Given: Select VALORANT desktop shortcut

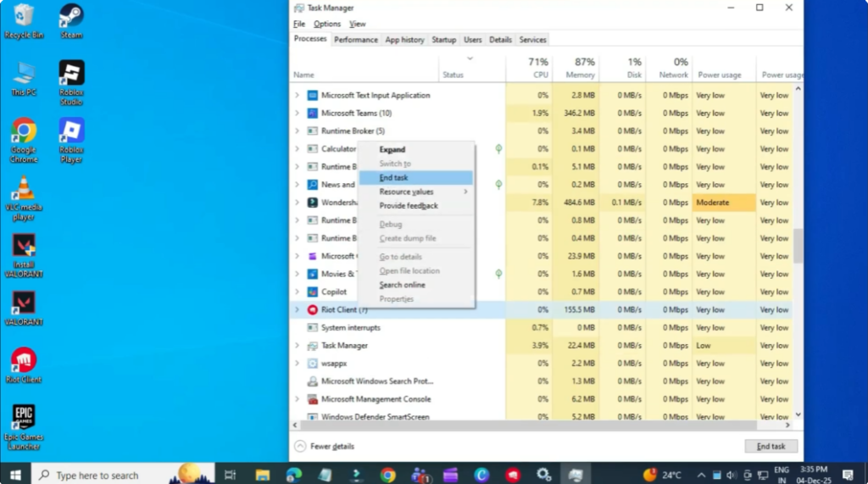Looking at the screenshot, I should click(23, 309).
